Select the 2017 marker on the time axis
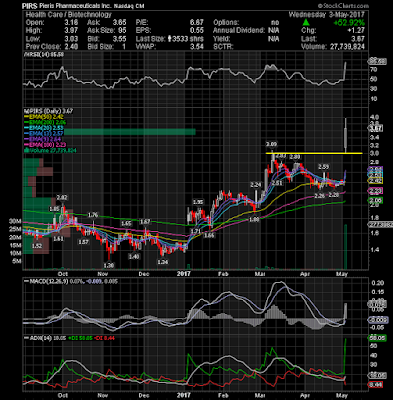The height and width of the screenshot is (400, 393). 183,274
